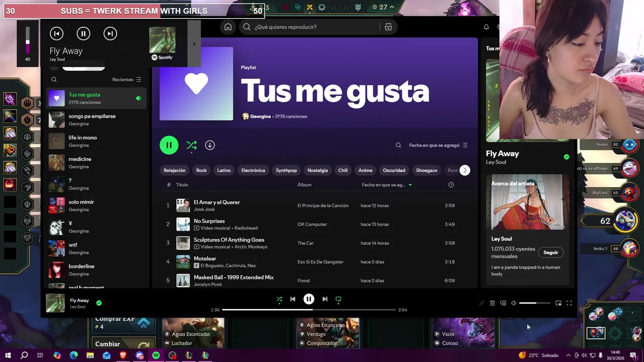Click the duration clock column header
This screenshot has height=362, width=644.
coord(451,185)
